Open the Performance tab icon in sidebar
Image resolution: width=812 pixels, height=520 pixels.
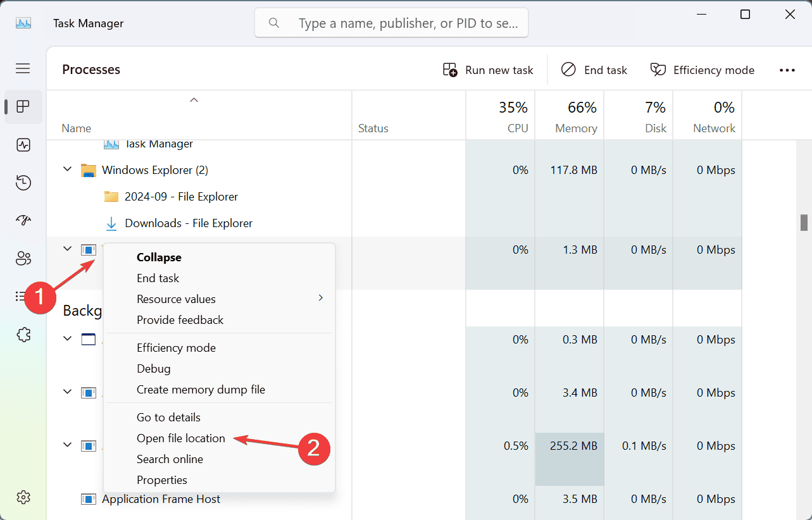pyautogui.click(x=23, y=145)
